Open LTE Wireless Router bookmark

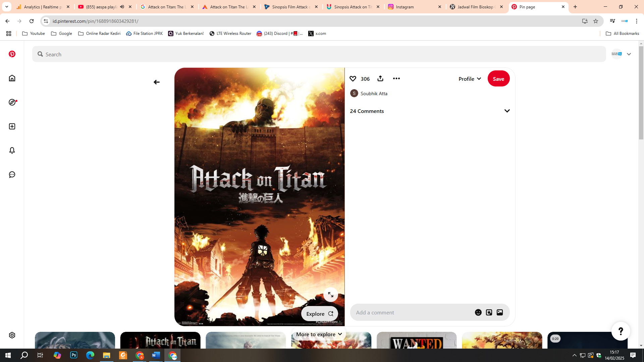click(230, 34)
